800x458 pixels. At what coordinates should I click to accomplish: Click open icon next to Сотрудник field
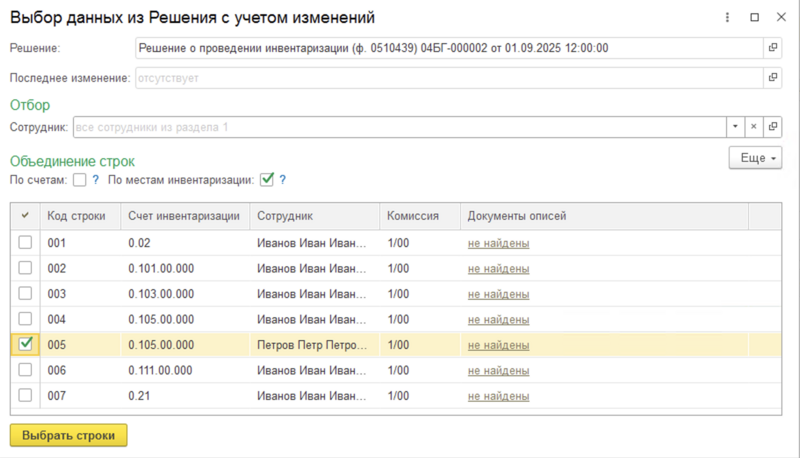(772, 127)
